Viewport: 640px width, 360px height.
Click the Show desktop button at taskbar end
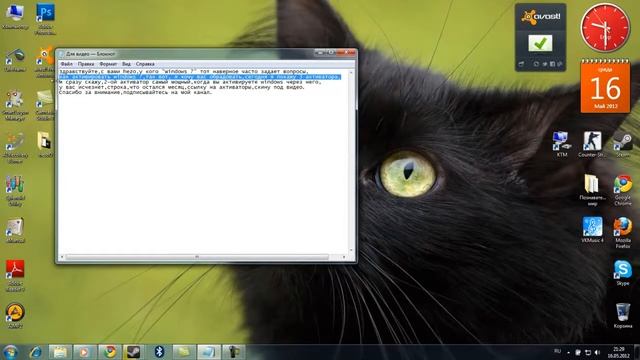click(x=637, y=352)
